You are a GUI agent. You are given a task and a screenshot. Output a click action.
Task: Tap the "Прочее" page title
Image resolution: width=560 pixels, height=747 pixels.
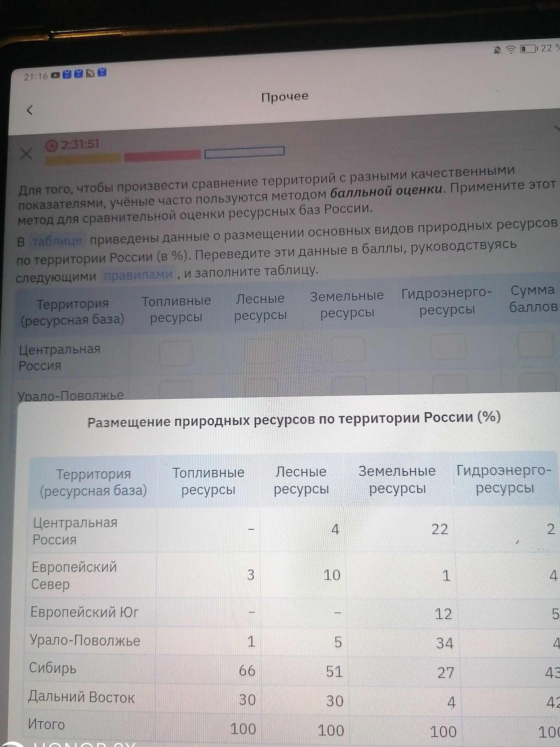coord(285,97)
